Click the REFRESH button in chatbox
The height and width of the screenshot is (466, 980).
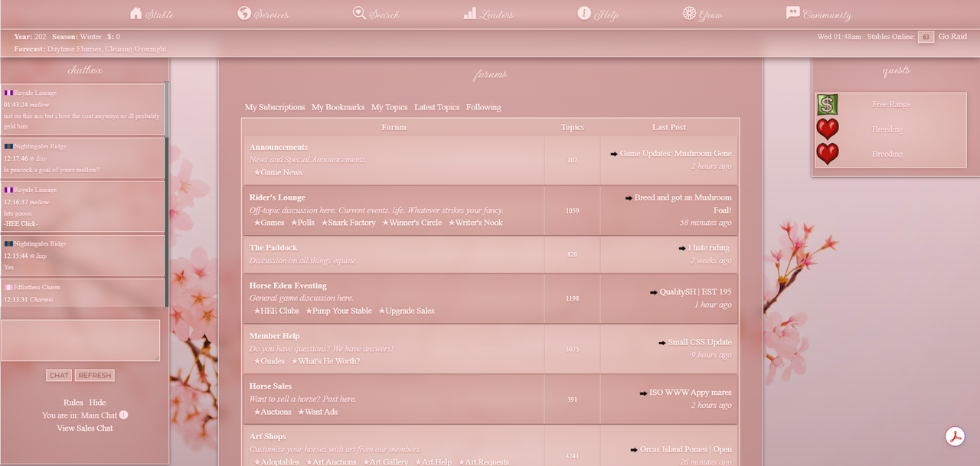click(x=95, y=376)
